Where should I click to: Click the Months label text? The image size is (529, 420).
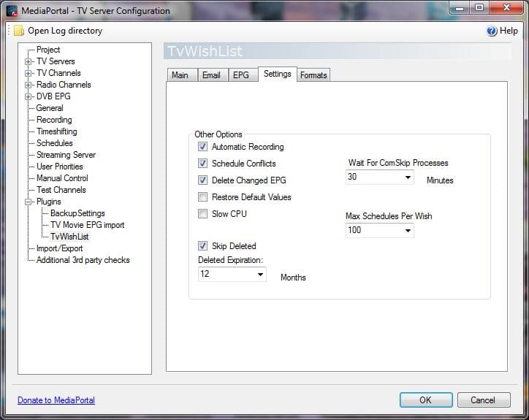[x=293, y=278]
